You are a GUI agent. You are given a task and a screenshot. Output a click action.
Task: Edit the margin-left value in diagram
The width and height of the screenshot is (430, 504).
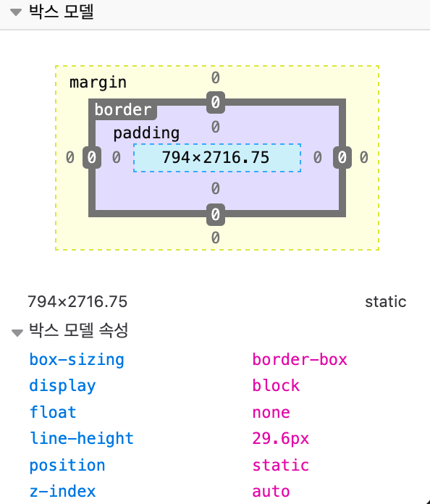[69, 157]
